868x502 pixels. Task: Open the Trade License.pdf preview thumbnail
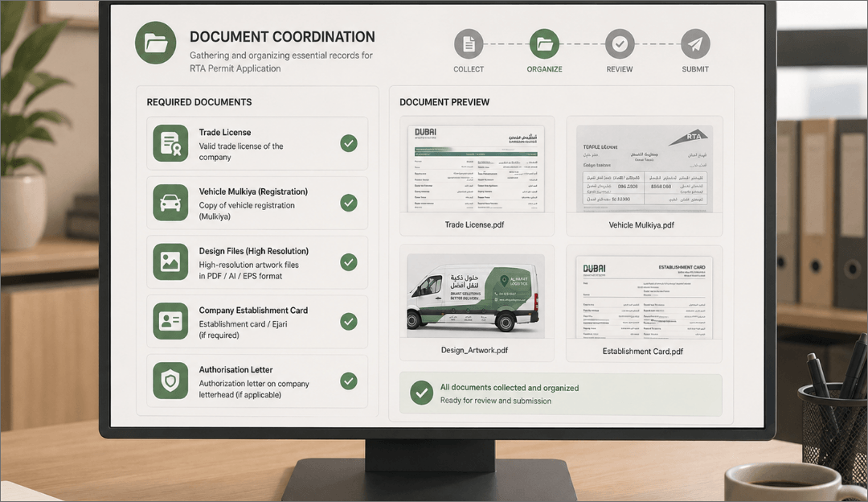476,168
